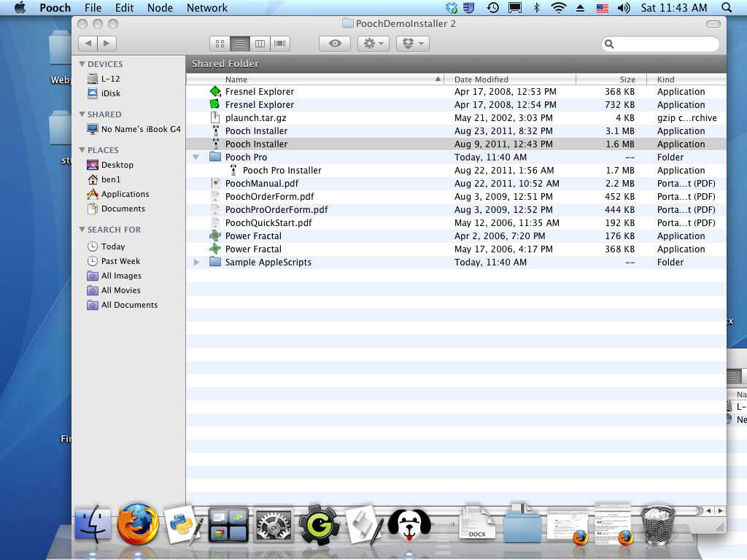Select the PoochManual.pdf file icon

(x=215, y=183)
